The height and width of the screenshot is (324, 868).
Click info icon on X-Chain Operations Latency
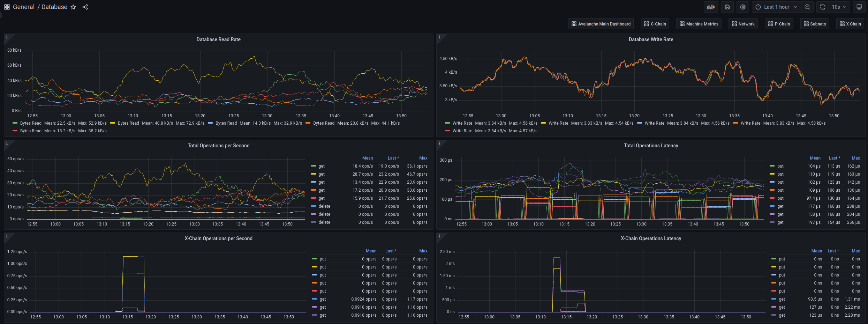(439, 236)
